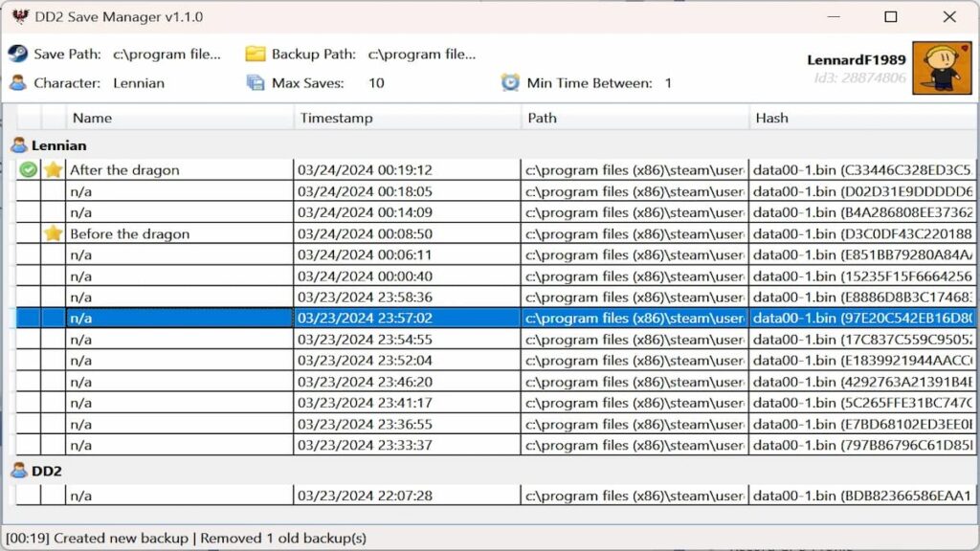Click the clock icon for Min Time Between
The height and width of the screenshot is (551, 980).
point(510,83)
